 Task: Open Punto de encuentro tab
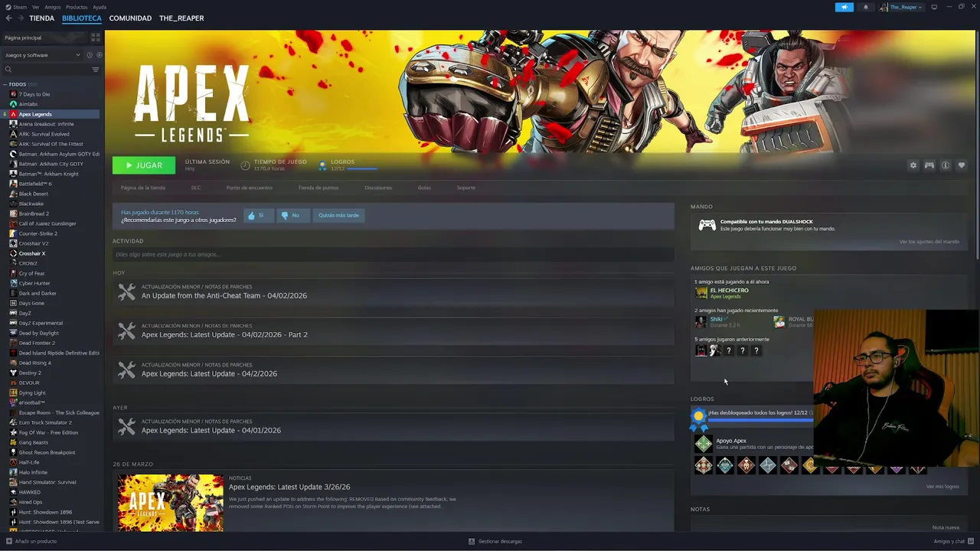[250, 187]
